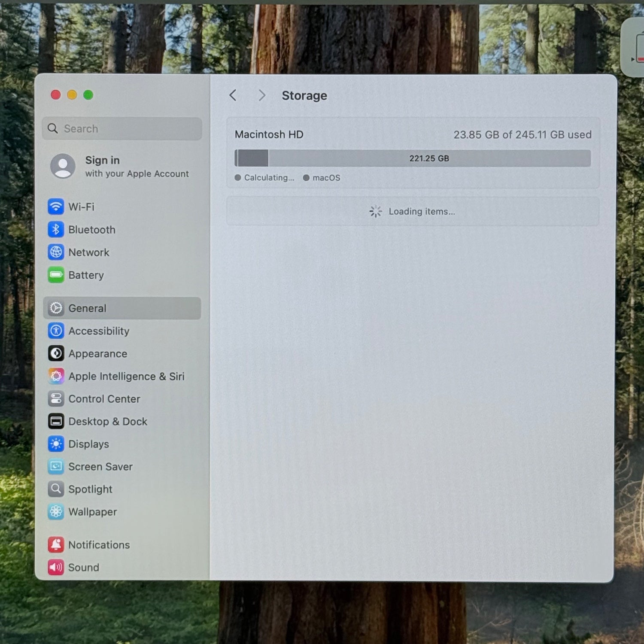Open the Notifications bell icon
The image size is (644, 644).
56,545
